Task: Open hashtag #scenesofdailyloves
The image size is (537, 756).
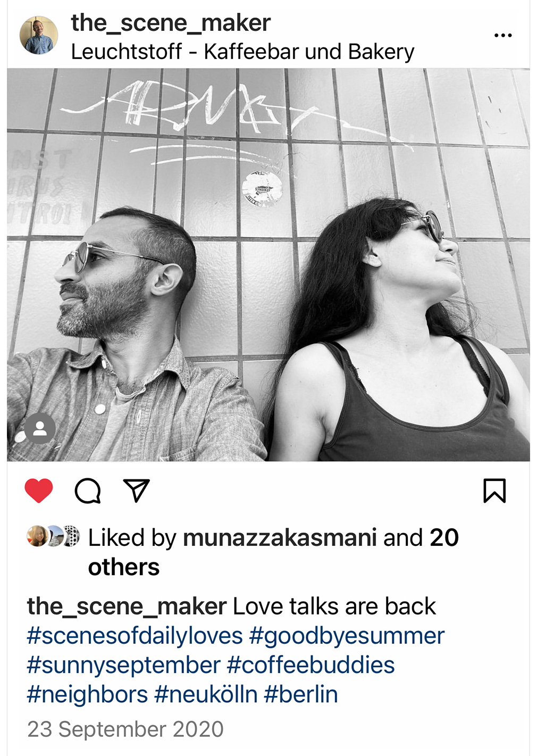Action: click(135, 636)
